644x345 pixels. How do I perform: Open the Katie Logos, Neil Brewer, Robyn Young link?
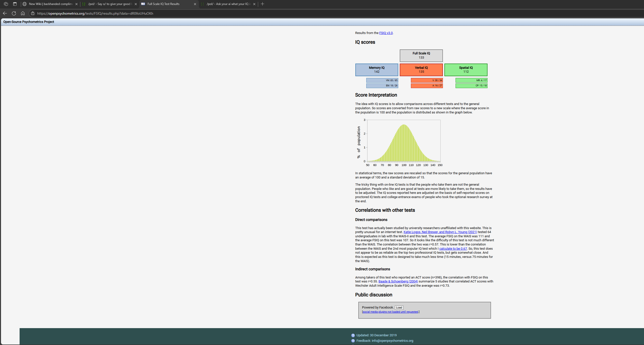[x=440, y=232]
